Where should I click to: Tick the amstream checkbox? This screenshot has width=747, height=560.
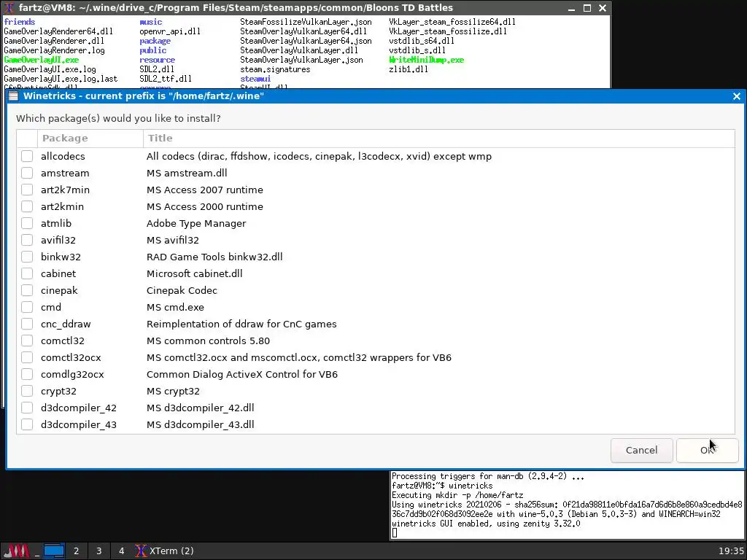click(27, 173)
